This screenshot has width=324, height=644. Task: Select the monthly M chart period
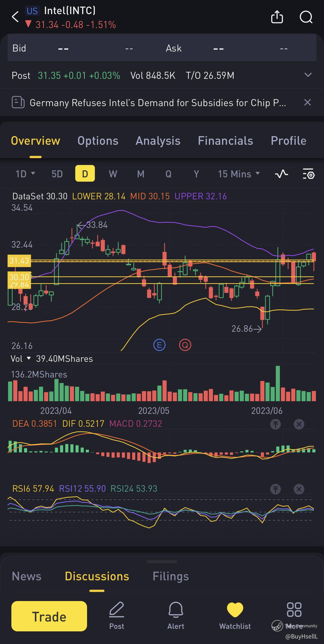[x=141, y=174]
